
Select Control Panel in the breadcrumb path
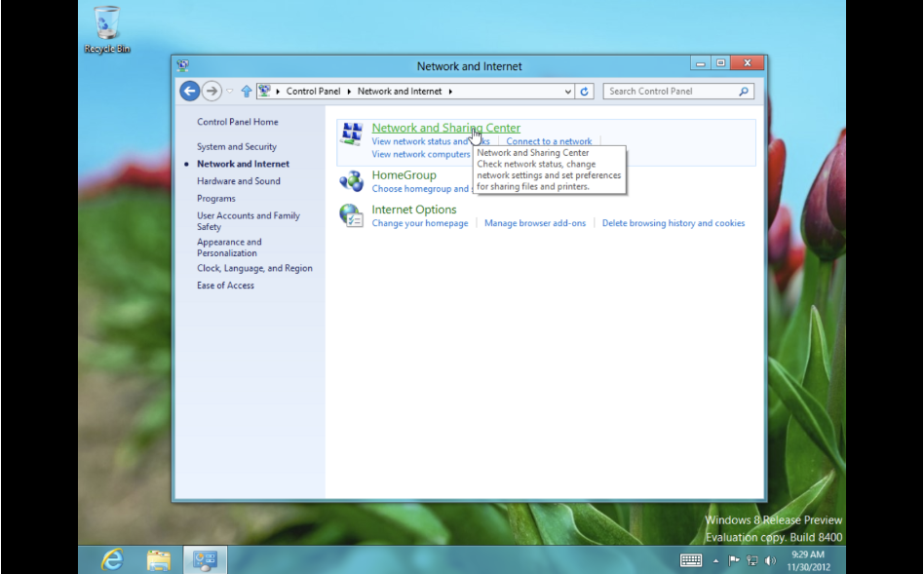(x=314, y=92)
